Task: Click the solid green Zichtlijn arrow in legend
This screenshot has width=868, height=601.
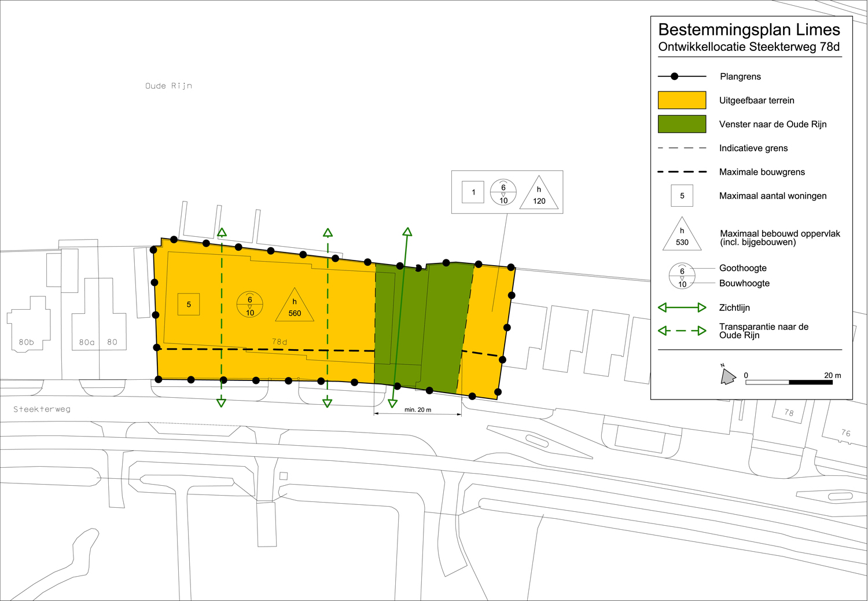Action: (682, 307)
